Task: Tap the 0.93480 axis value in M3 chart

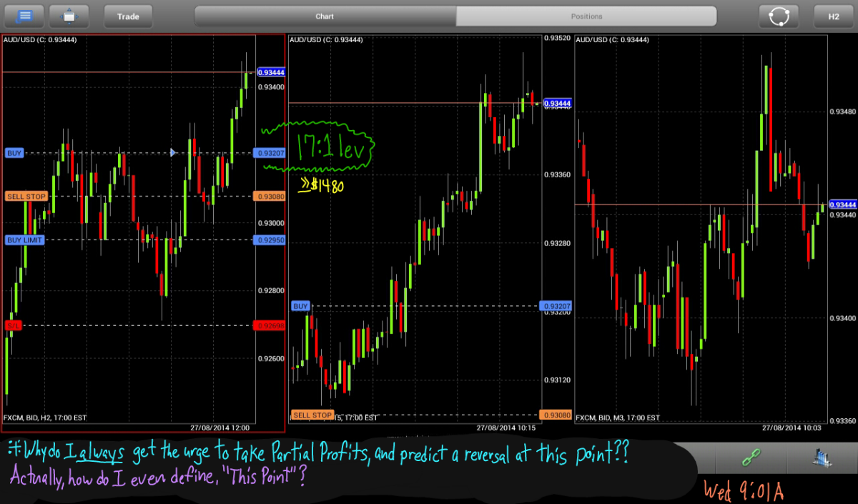Action: pos(842,112)
